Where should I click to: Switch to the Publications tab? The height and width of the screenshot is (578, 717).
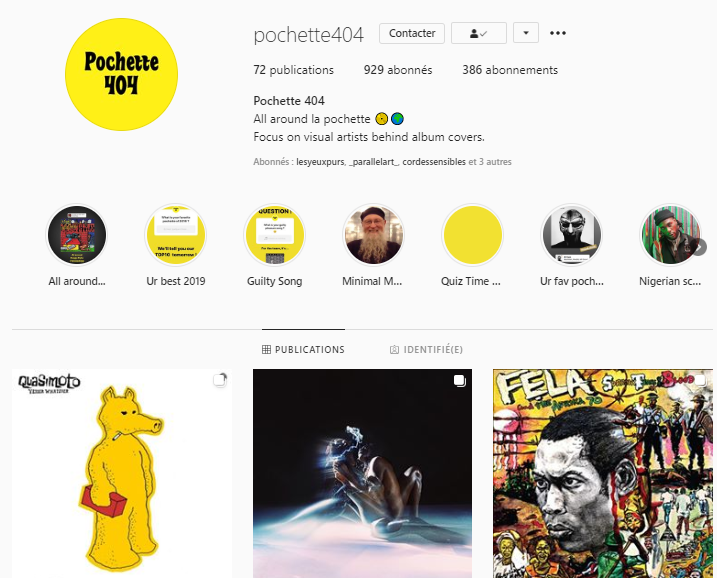pyautogui.click(x=303, y=349)
